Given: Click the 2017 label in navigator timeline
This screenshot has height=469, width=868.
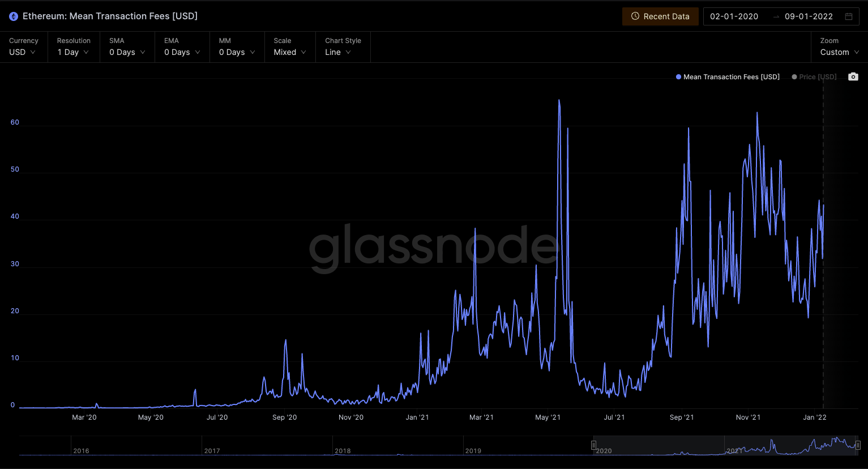Looking at the screenshot, I should click(x=212, y=451).
